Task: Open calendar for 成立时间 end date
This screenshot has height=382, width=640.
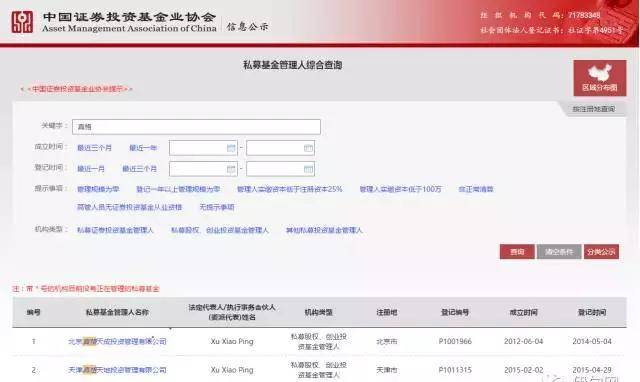Action: coord(309,148)
